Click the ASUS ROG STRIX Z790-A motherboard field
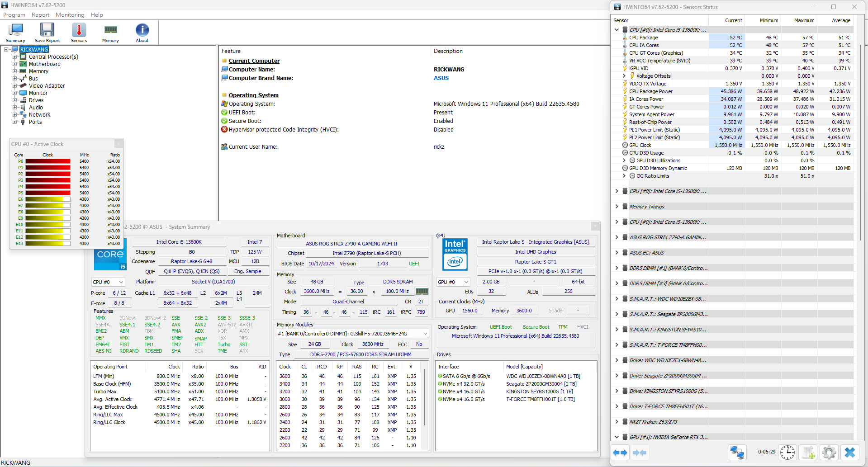868x467 pixels. [x=351, y=244]
